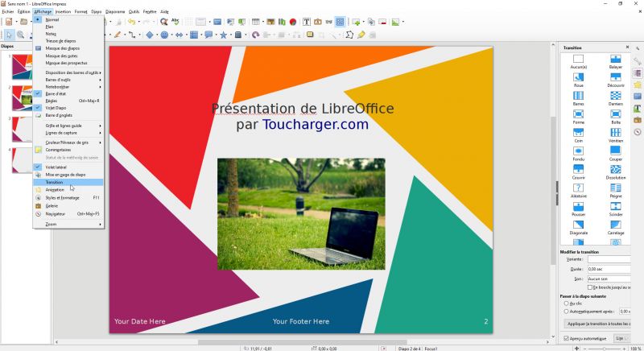Expand the 'Barres d'outils' submenu
Viewport: 644px width, 351px height.
pos(68,80)
